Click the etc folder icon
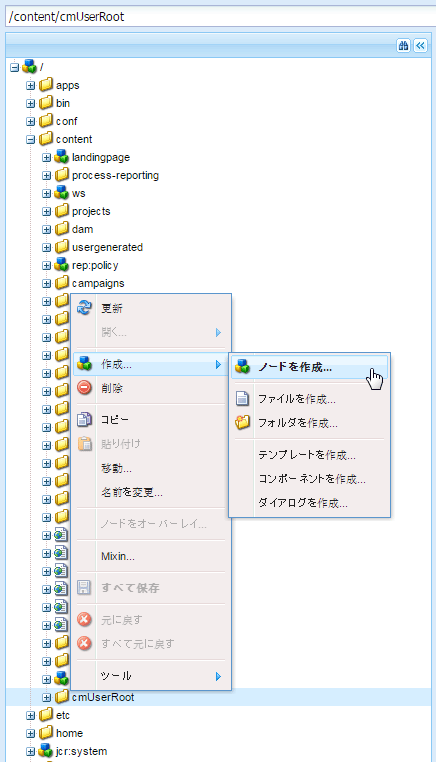Viewport: 436px width, 762px height. point(46,715)
